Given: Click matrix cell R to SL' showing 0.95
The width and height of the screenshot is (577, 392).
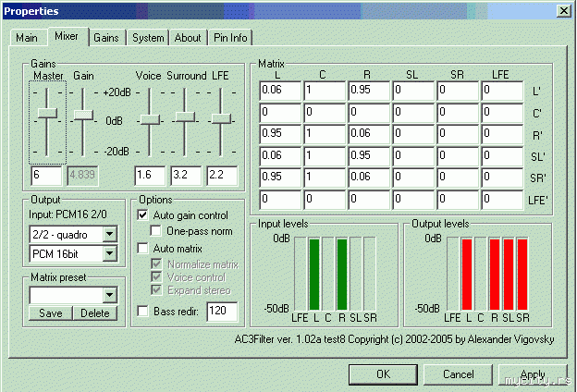Looking at the screenshot, I should 369,156.
